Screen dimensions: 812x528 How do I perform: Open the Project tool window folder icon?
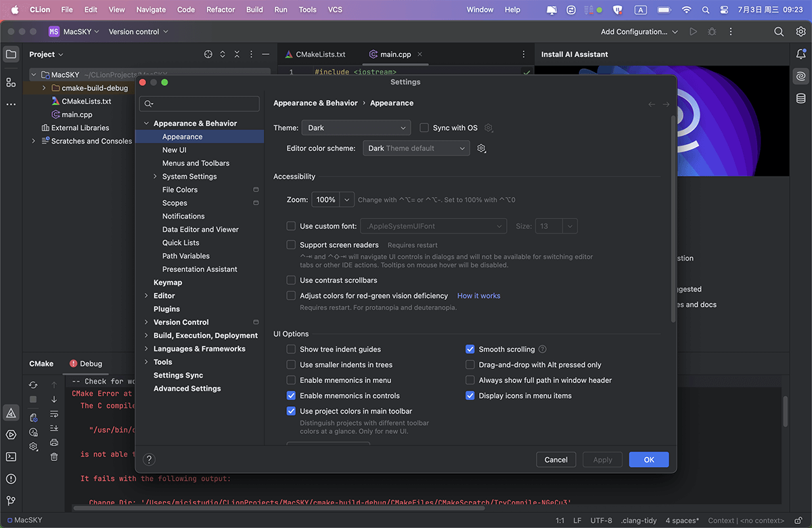(x=11, y=55)
